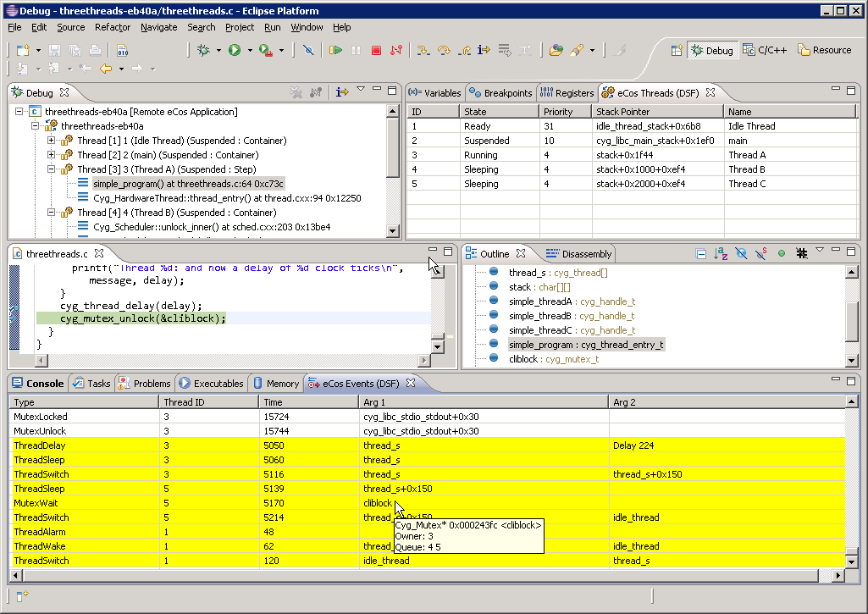Click Outline Collapse All icon
The height and width of the screenshot is (614, 868).
701,253
